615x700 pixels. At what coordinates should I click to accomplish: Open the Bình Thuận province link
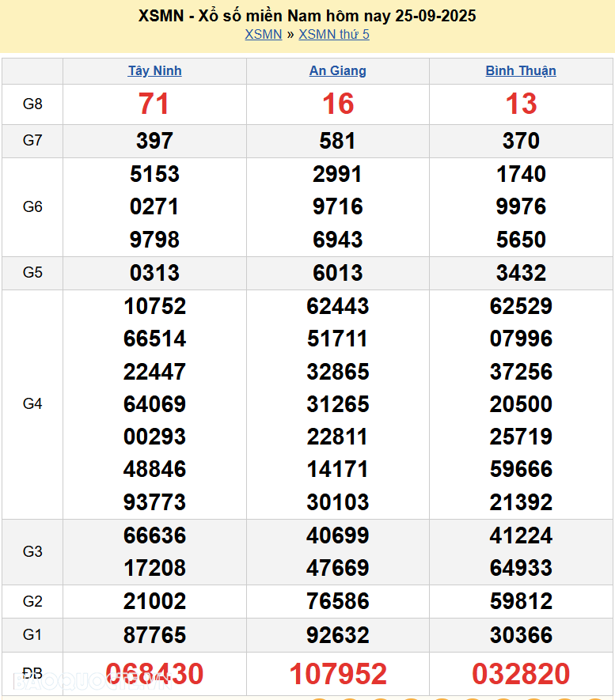[521, 70]
